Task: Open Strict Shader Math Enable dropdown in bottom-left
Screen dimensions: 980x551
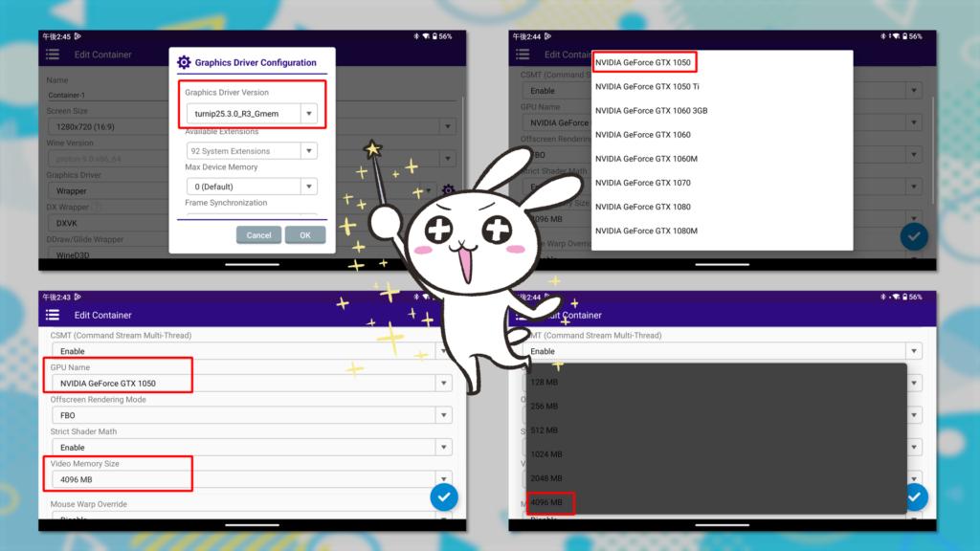Action: pos(252,448)
